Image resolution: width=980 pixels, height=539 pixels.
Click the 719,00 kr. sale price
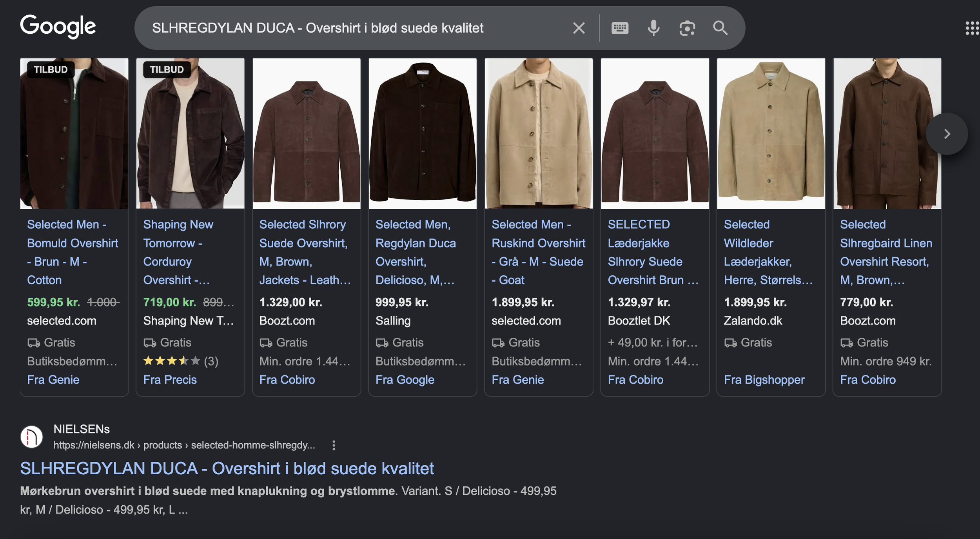point(169,302)
